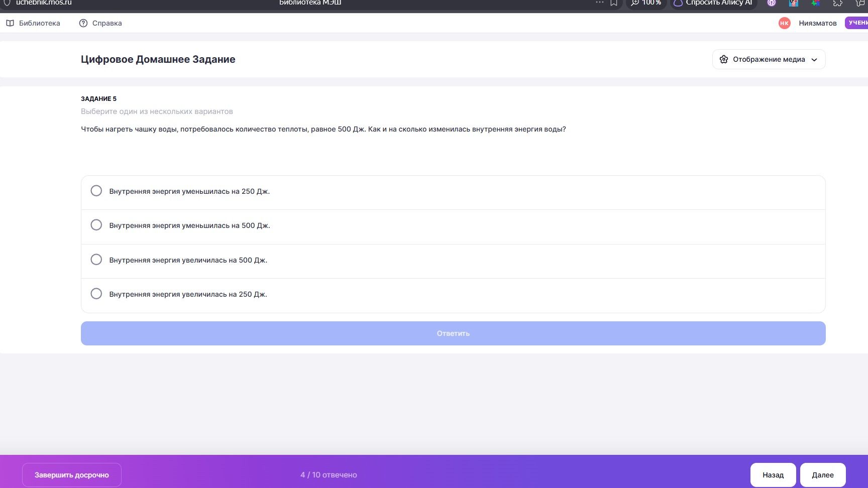Click the 'Выберите один из нескольких вариантов' hint

click(x=157, y=111)
